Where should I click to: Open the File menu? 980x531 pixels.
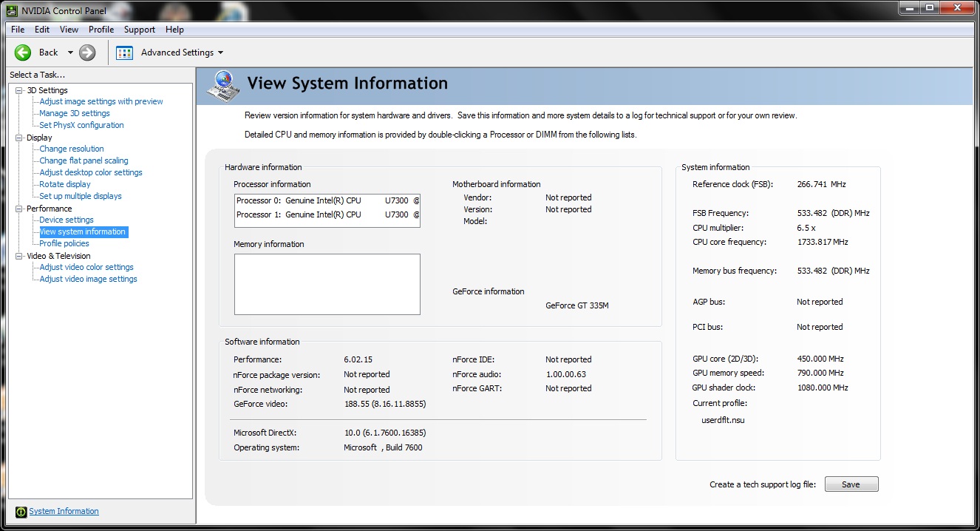[18, 30]
